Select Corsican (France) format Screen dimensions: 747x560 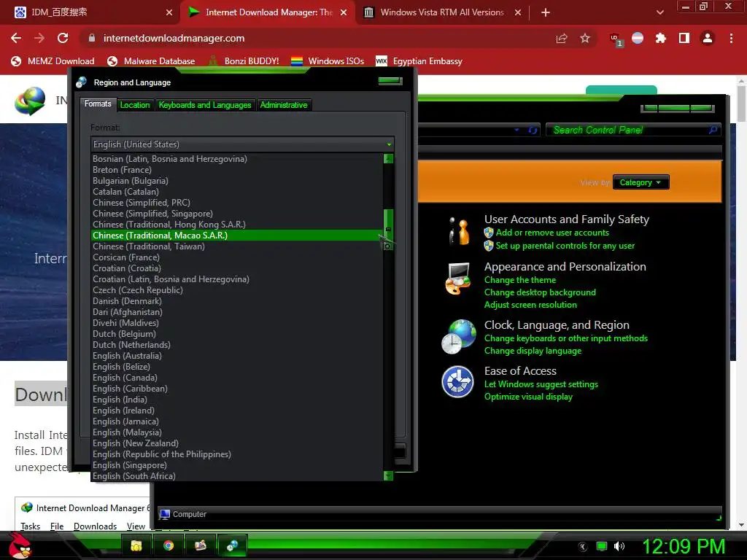pos(237,257)
